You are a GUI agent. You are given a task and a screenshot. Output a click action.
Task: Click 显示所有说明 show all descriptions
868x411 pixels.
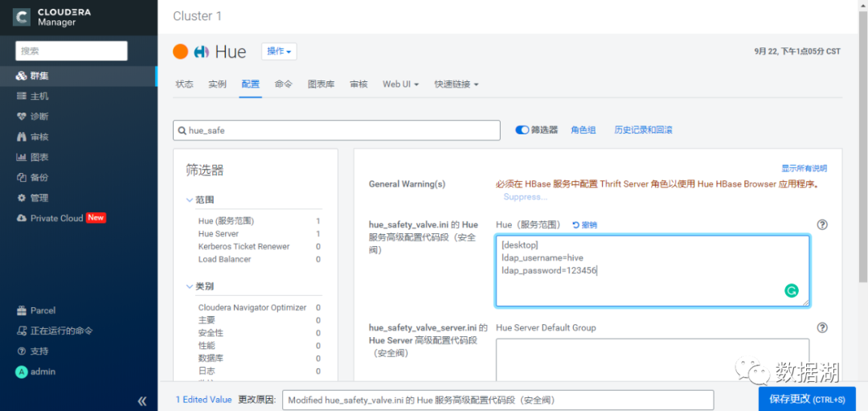(804, 168)
